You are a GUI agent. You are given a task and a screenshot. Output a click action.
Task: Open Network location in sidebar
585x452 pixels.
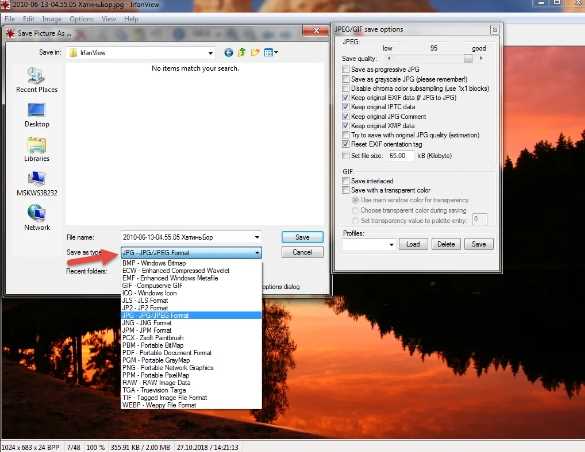(37, 218)
